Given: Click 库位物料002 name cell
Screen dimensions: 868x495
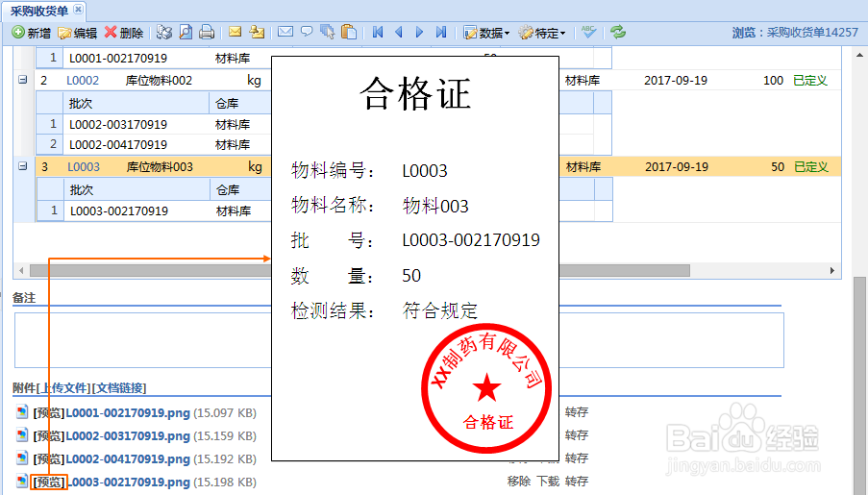Looking at the screenshot, I should 159,81.
